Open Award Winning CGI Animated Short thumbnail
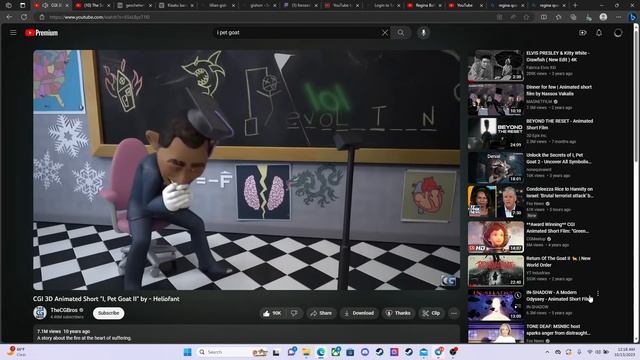Viewport: 640px width, 360px height. click(x=496, y=237)
